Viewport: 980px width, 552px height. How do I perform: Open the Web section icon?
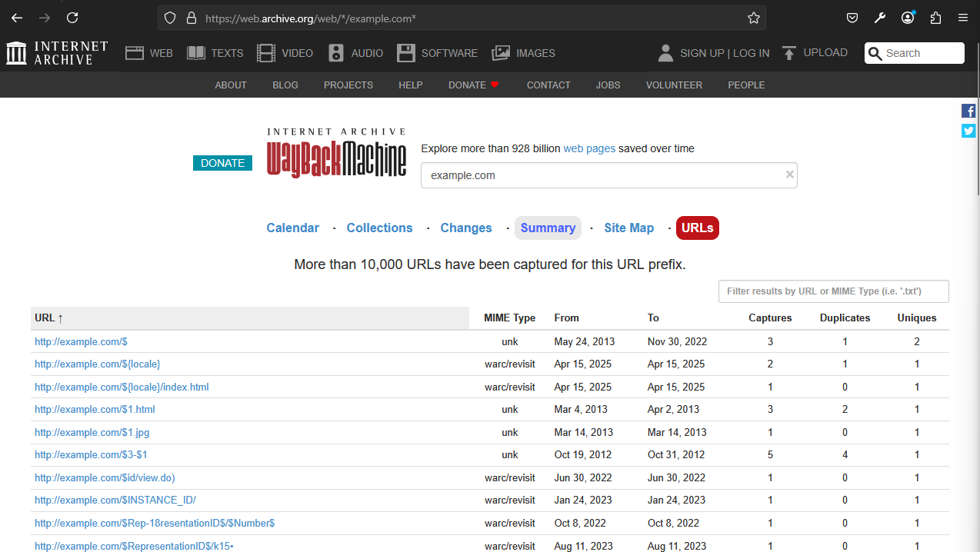[135, 53]
